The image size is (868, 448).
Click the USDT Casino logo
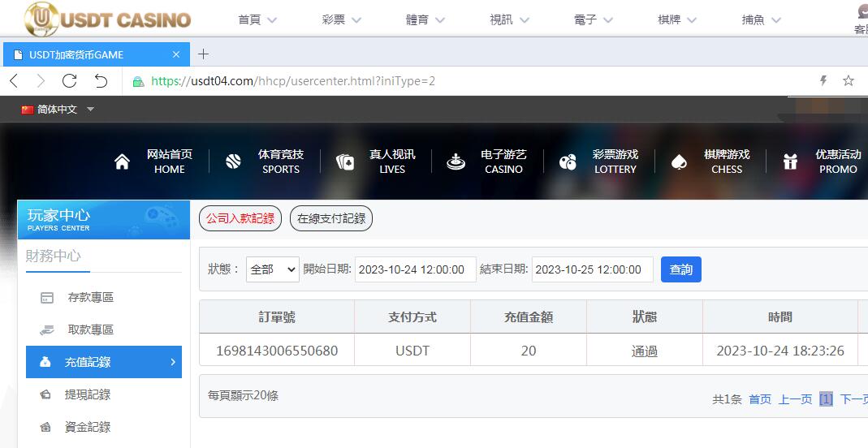click(107, 19)
